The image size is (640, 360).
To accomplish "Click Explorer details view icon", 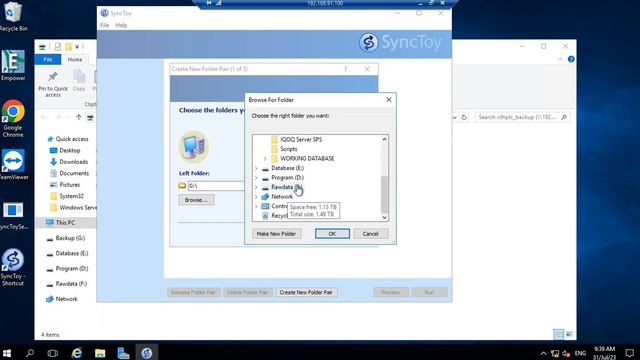I will 558,334.
